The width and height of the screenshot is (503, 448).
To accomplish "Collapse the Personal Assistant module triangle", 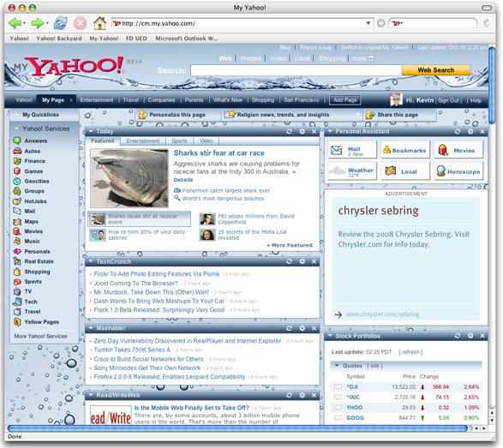I will (330, 131).
